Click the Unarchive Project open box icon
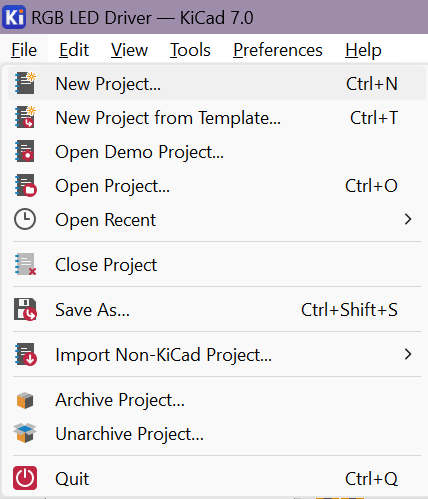This screenshot has height=499, width=428. [25, 433]
